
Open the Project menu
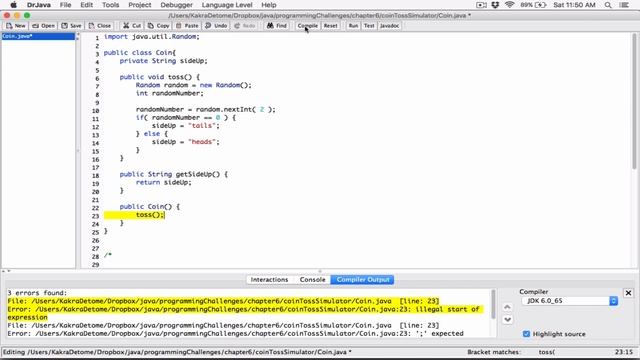(x=140, y=5)
